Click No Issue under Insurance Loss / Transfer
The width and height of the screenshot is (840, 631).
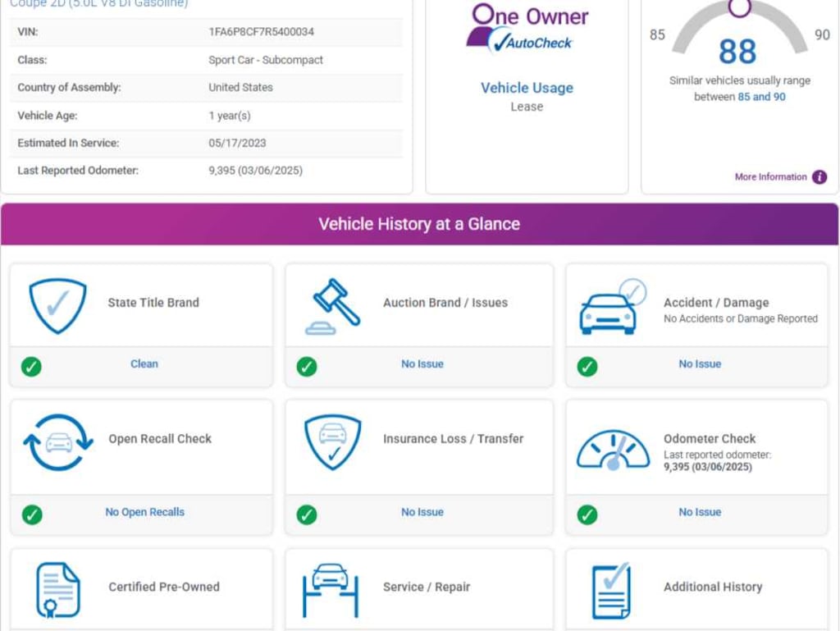pyautogui.click(x=422, y=512)
